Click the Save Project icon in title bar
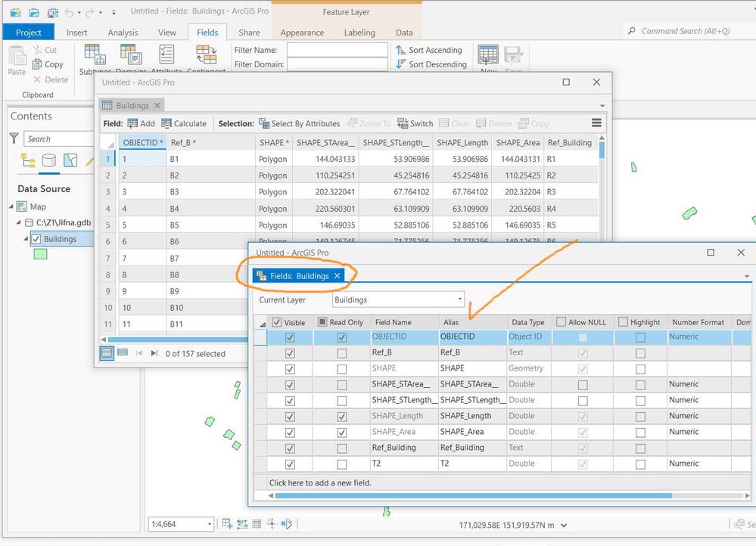The width and height of the screenshot is (756, 546). 52,12
